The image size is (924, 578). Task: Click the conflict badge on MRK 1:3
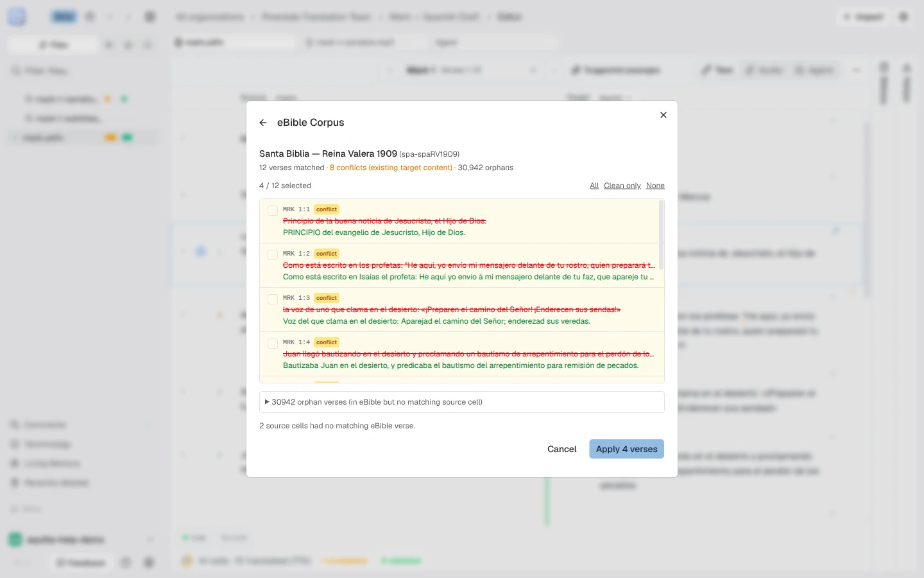pos(327,298)
